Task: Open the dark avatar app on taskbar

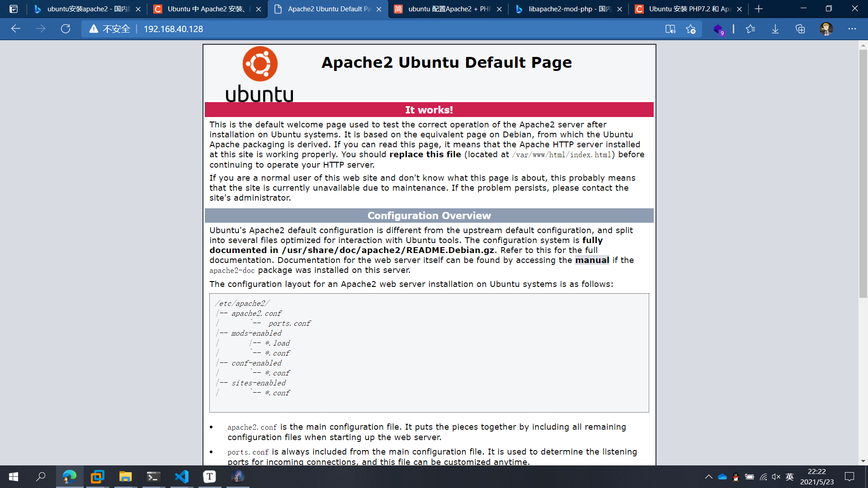Action: 237,477
